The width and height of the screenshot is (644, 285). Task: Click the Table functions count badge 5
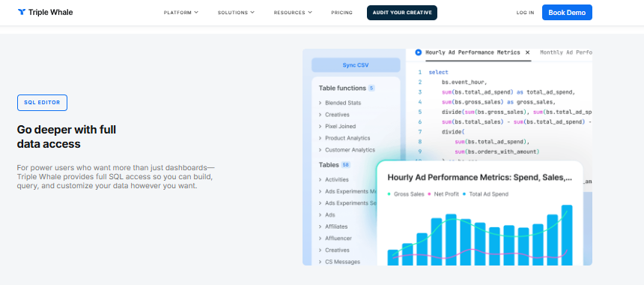(x=371, y=88)
